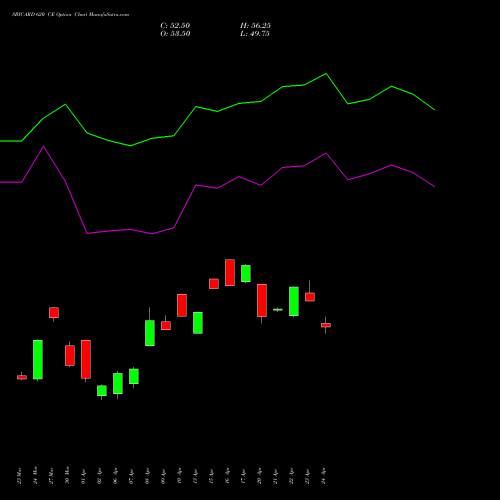
Task: Select the last red candle for 24 Apr
Action: [x=326, y=325]
